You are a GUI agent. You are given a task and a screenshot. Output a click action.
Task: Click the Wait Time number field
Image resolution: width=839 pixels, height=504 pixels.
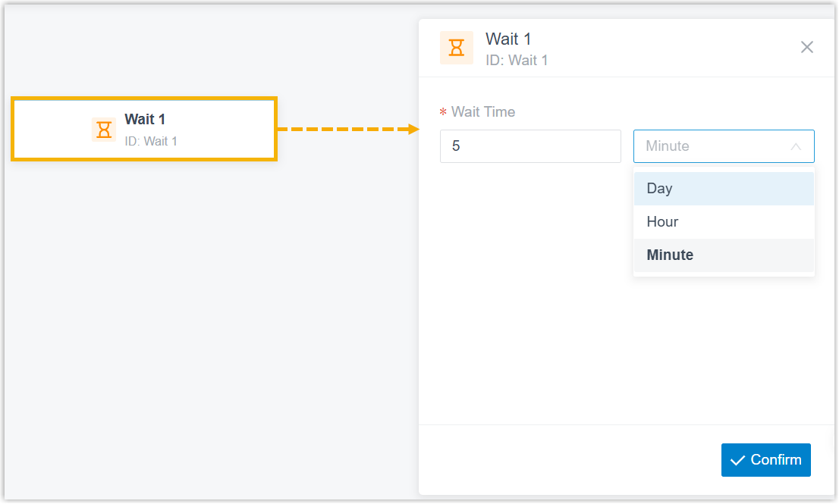point(530,146)
